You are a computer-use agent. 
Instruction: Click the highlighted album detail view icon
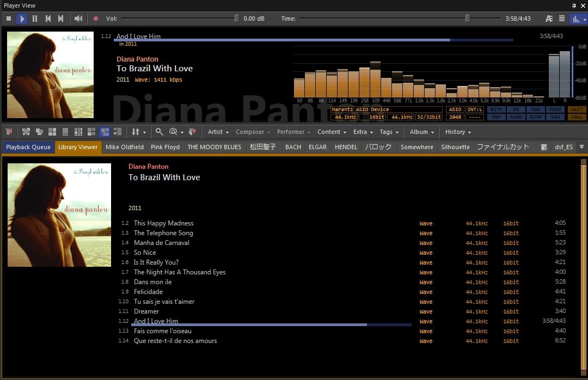tap(105, 132)
